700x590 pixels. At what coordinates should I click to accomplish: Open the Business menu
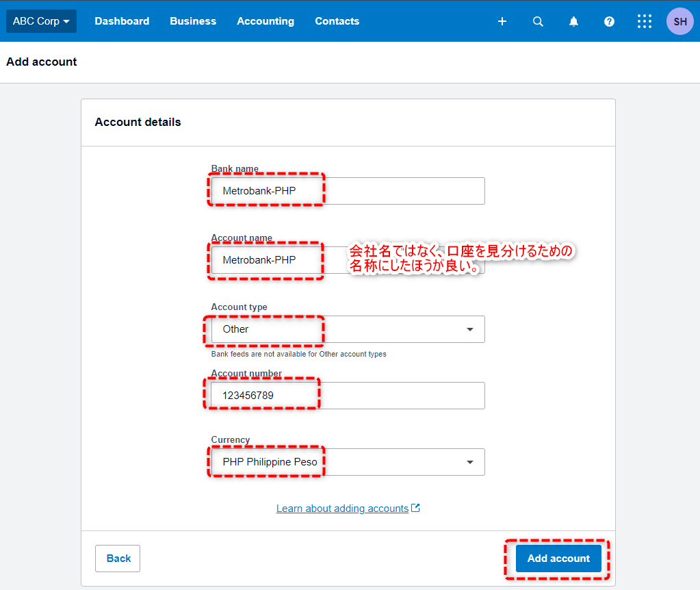click(x=193, y=21)
